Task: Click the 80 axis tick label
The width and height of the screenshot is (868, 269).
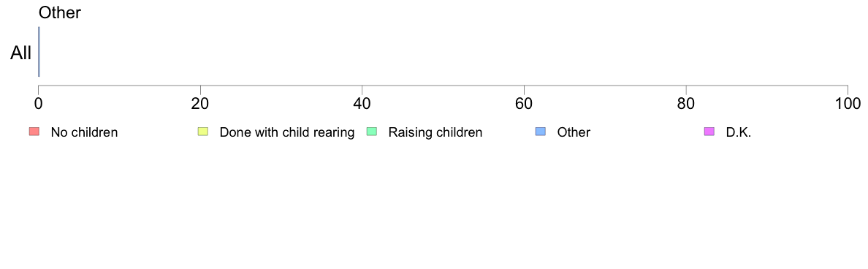Action: point(686,103)
